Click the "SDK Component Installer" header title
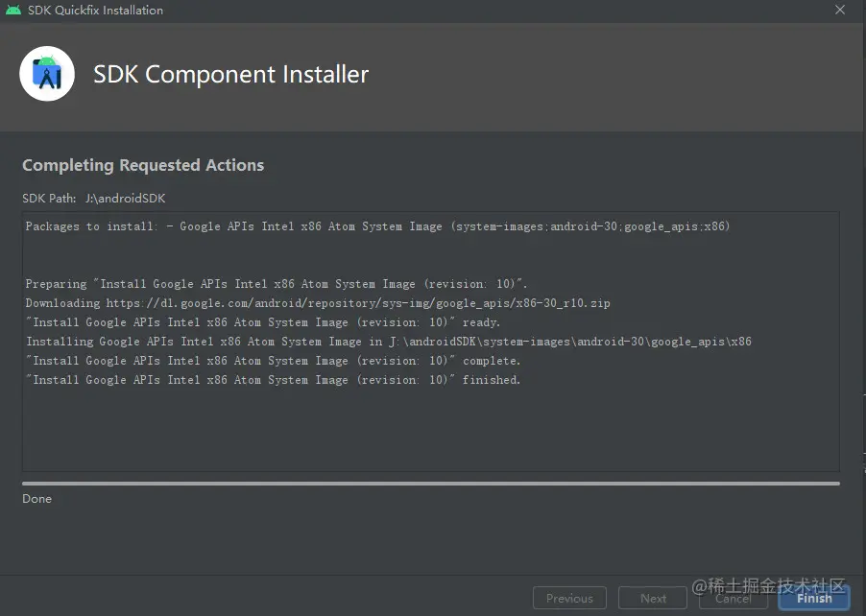Image resolution: width=866 pixels, height=616 pixels. click(230, 75)
